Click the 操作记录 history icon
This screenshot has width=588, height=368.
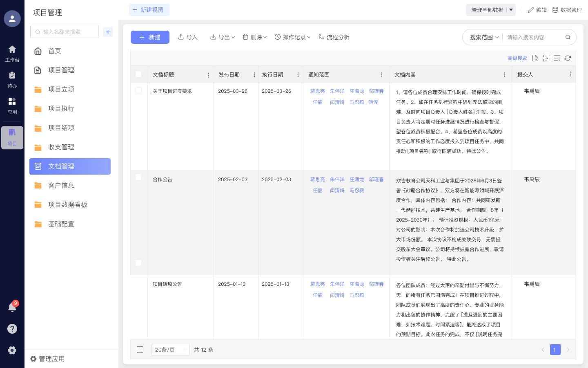(x=278, y=37)
